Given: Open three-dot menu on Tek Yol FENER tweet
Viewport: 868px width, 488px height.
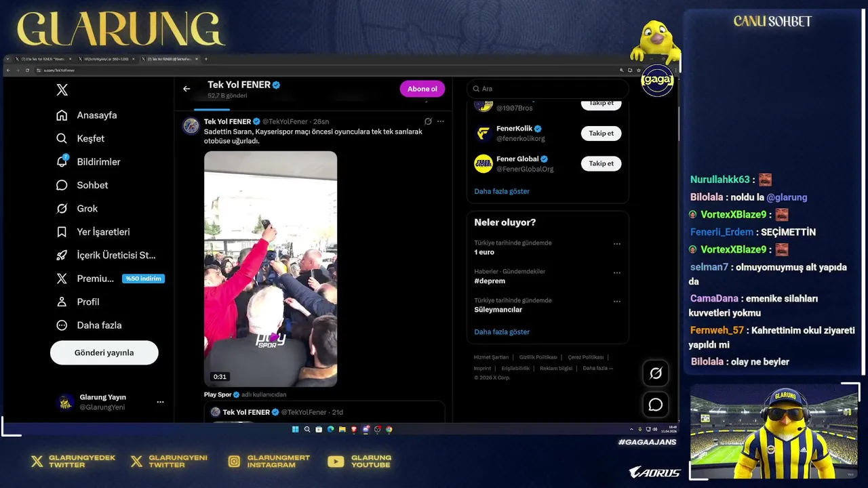Looking at the screenshot, I should pyautogui.click(x=441, y=121).
